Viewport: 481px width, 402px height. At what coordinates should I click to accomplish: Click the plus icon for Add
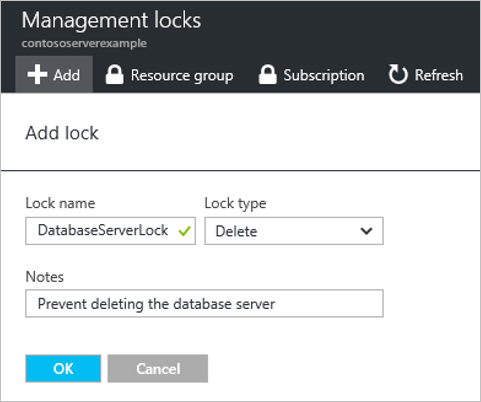tap(37, 74)
